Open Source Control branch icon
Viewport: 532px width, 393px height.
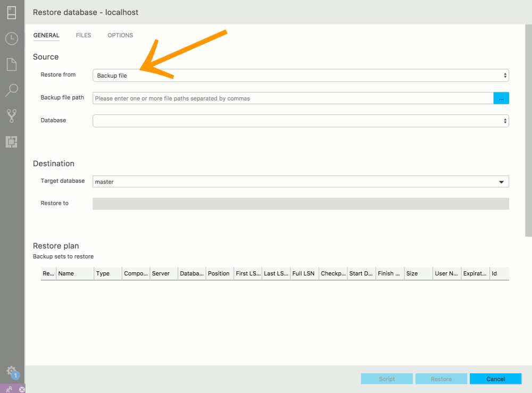tap(12, 116)
